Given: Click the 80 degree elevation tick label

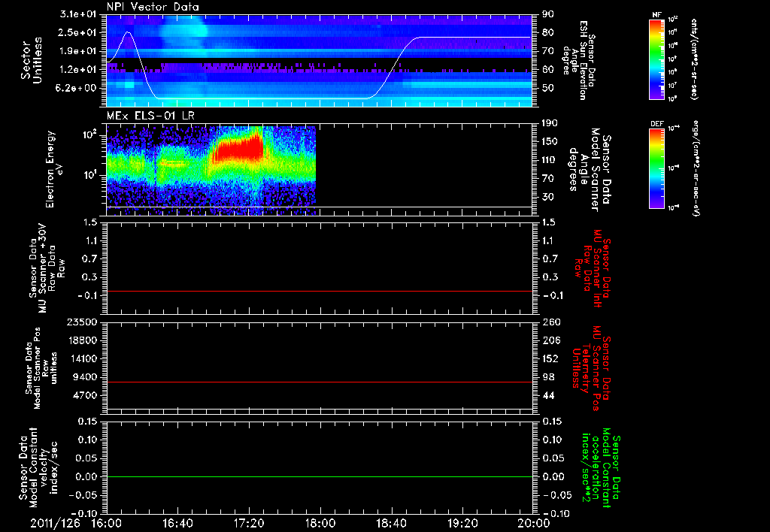Looking at the screenshot, I should pos(547,32).
